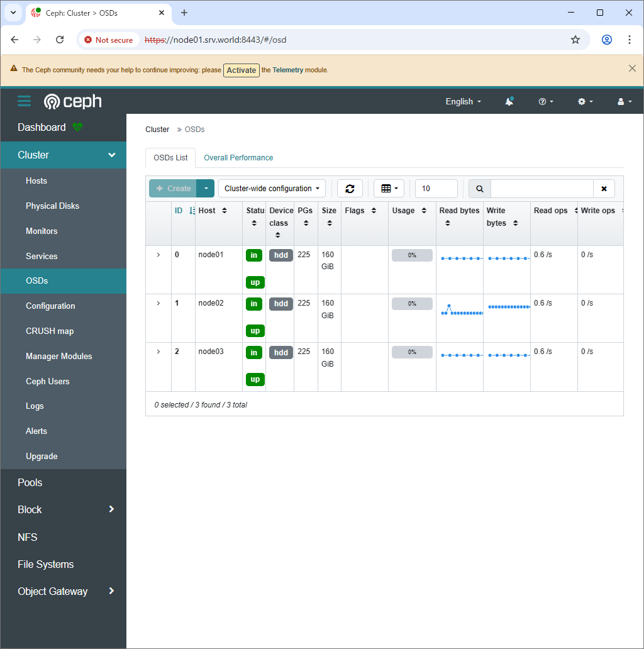Click the usage bar for node03
644x649 pixels.
pyautogui.click(x=412, y=352)
